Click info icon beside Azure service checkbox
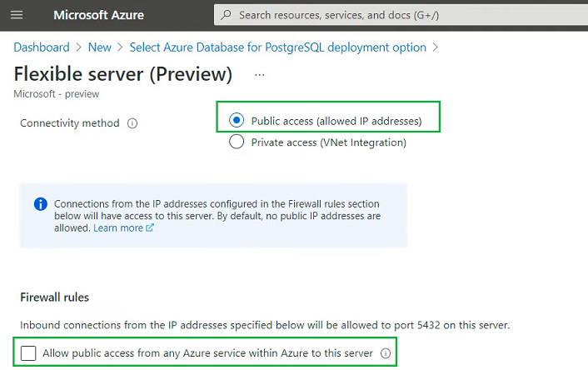 [386, 353]
